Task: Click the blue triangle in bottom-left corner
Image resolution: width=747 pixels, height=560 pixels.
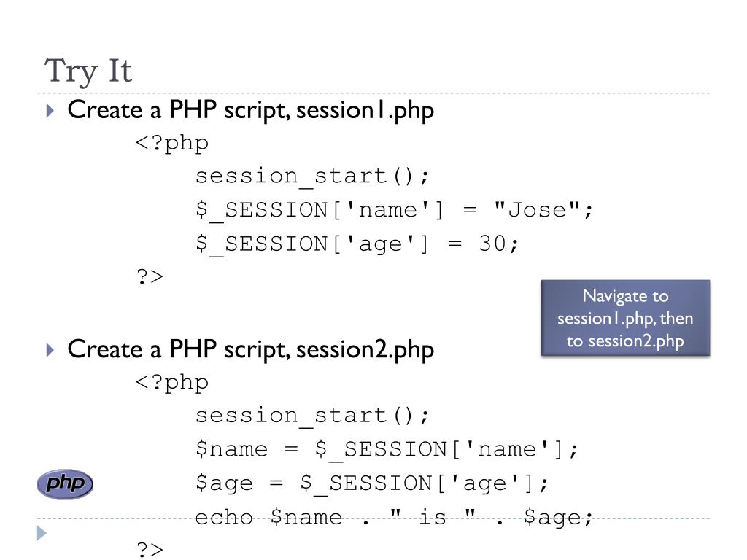Action: pos(42,534)
